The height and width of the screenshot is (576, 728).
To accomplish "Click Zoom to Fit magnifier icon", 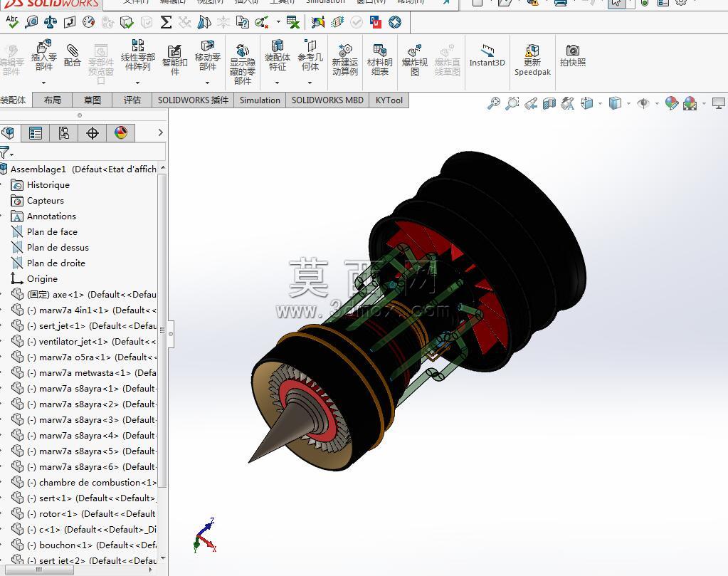I will [x=494, y=103].
